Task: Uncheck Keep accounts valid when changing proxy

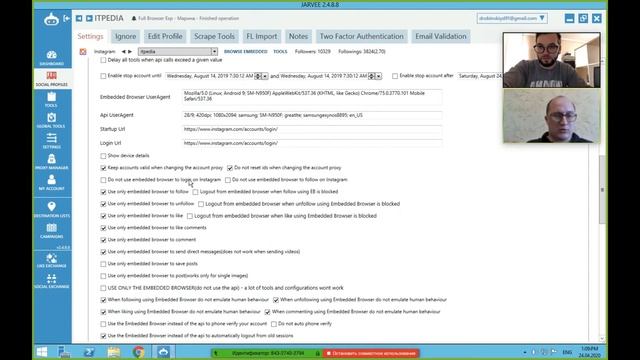Action: 103,168
